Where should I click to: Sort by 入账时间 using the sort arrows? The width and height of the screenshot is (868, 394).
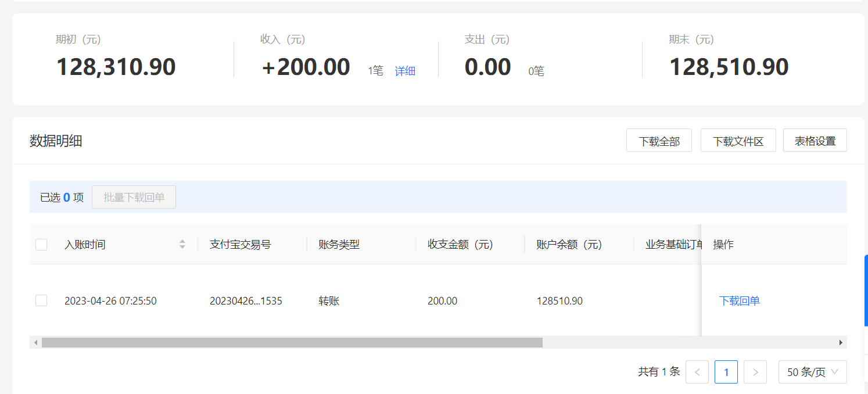tap(182, 245)
